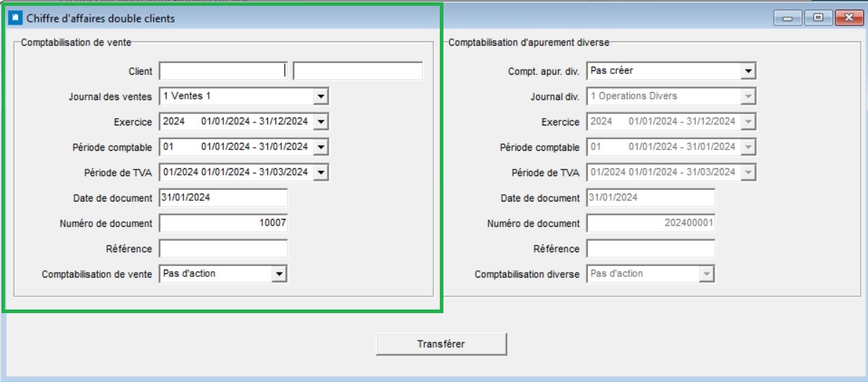The height and width of the screenshot is (382, 868).
Task: Minimize the Chiffre d'affaires window
Action: click(x=787, y=18)
